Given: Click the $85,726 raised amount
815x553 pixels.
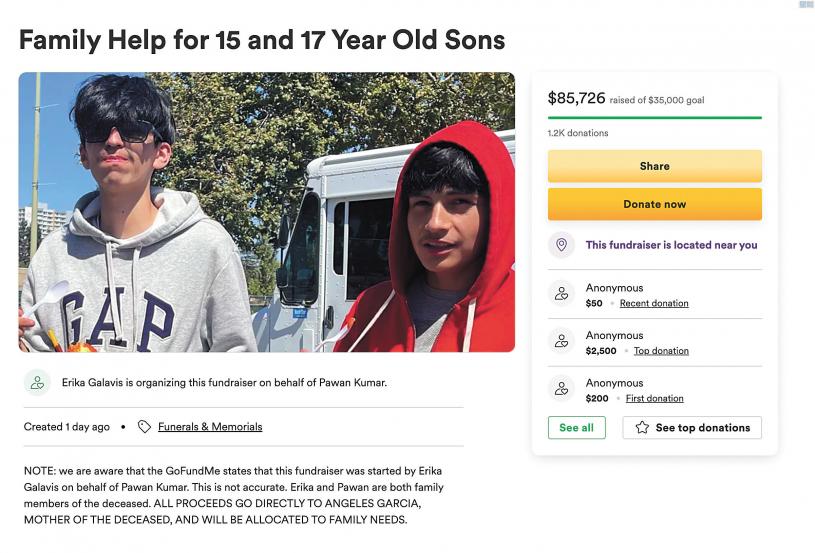Looking at the screenshot, I should (x=577, y=98).
